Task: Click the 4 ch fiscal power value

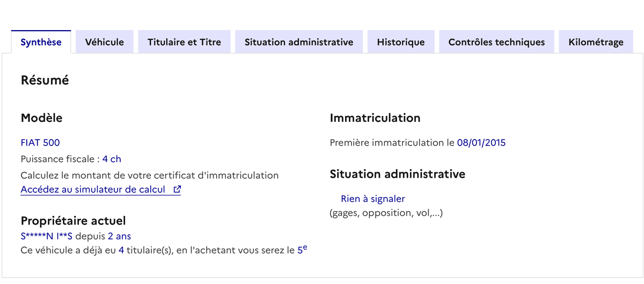Action: pyautogui.click(x=112, y=159)
